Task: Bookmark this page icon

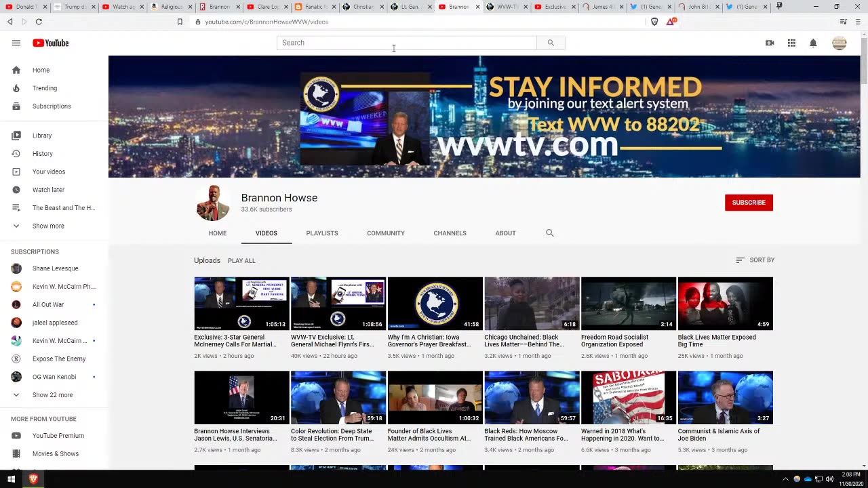Action: point(180,22)
